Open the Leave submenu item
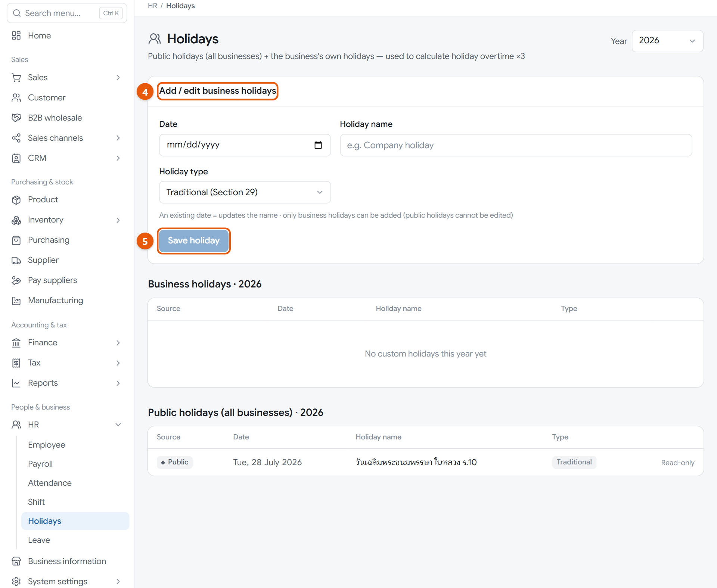 [75, 540]
